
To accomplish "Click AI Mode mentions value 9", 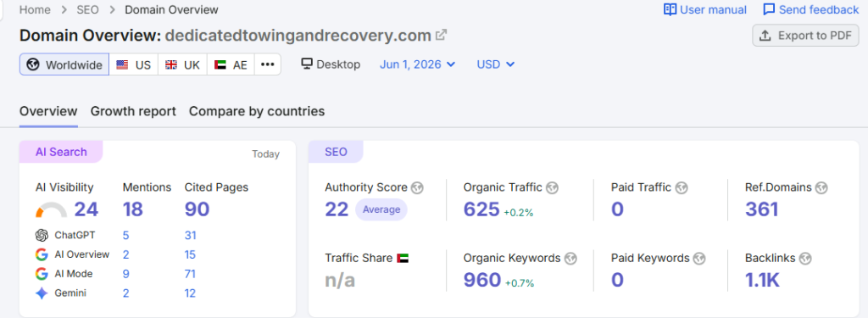I will [126, 274].
